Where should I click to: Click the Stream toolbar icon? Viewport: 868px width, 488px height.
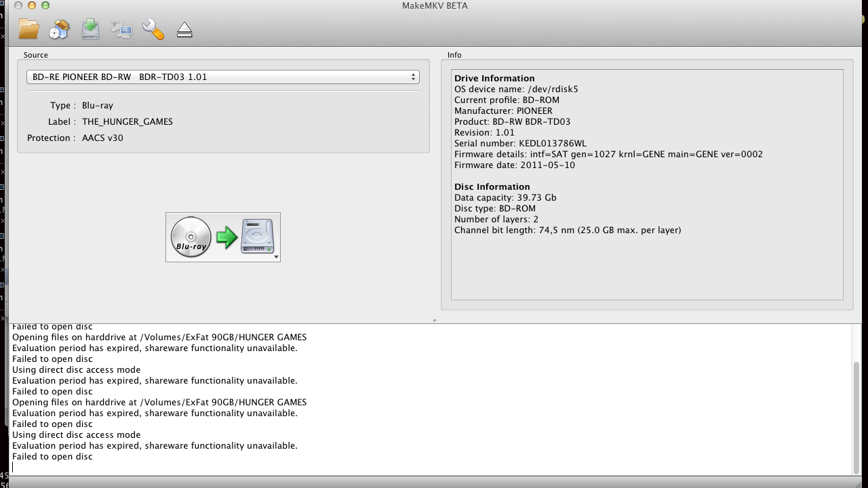(x=122, y=29)
